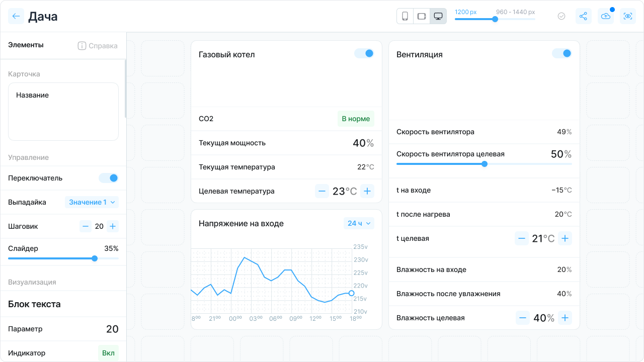Viewport: 644px width, 362px height.
Task: Select the tablet viewport icon
Action: (421, 16)
